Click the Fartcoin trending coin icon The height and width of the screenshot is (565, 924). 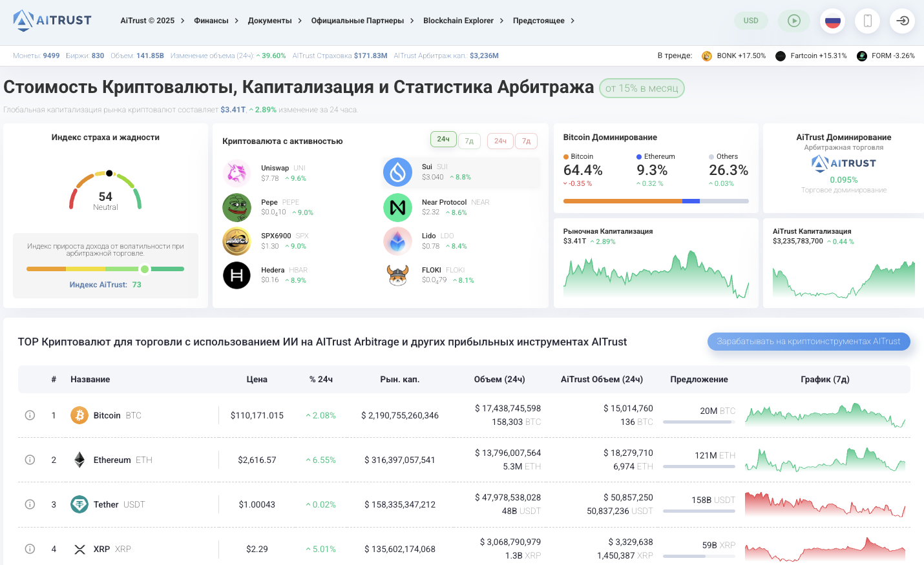coord(781,56)
